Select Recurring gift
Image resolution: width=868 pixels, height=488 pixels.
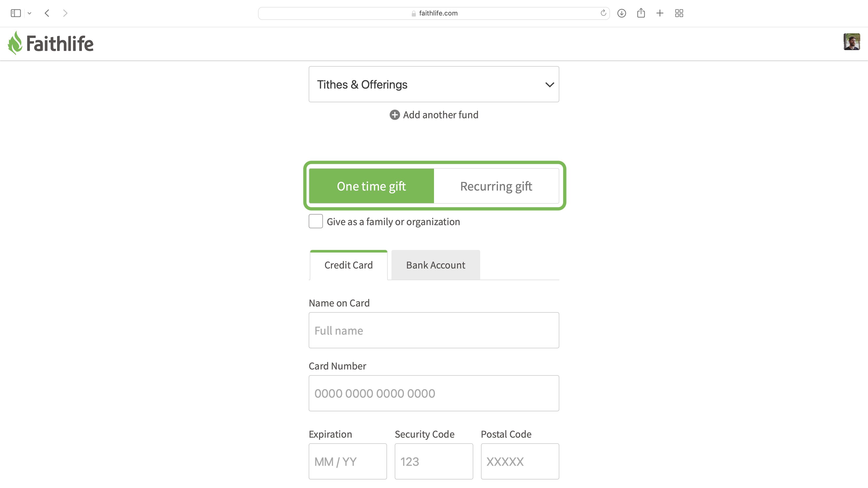pyautogui.click(x=496, y=186)
